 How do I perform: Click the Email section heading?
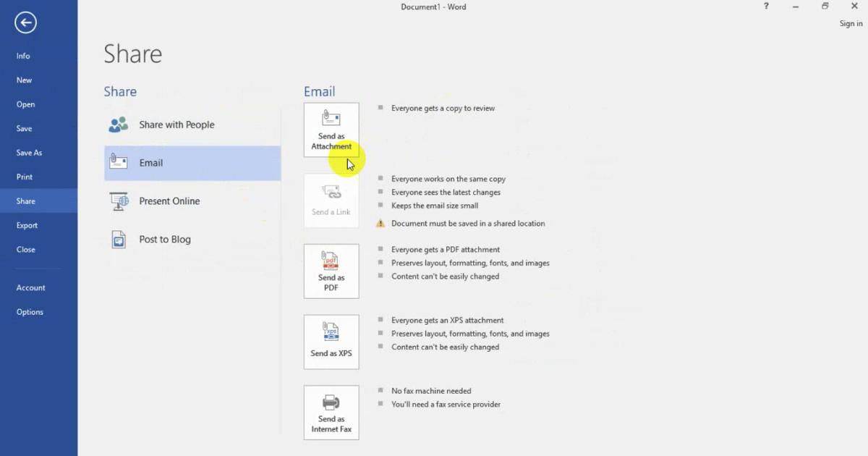pyautogui.click(x=319, y=92)
